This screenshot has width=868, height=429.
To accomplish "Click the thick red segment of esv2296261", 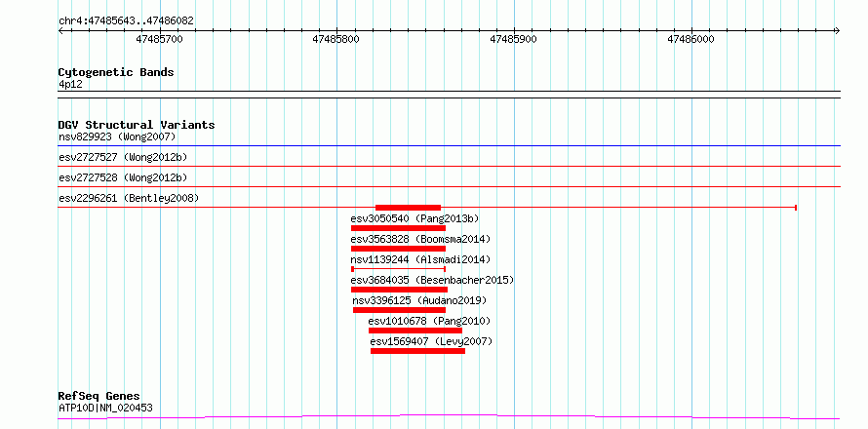I will click(x=408, y=208).
